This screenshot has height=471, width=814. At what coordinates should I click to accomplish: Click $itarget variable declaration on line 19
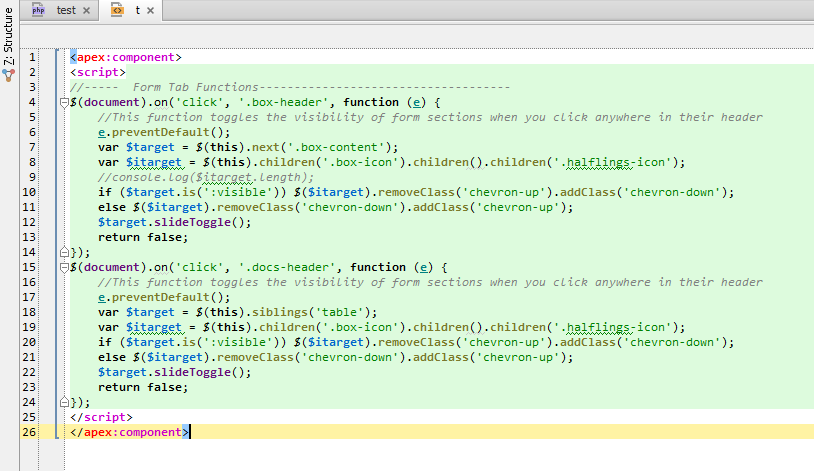tap(154, 328)
